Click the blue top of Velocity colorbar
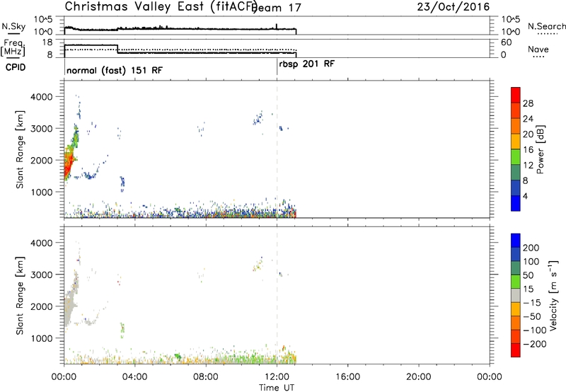 click(x=516, y=241)
